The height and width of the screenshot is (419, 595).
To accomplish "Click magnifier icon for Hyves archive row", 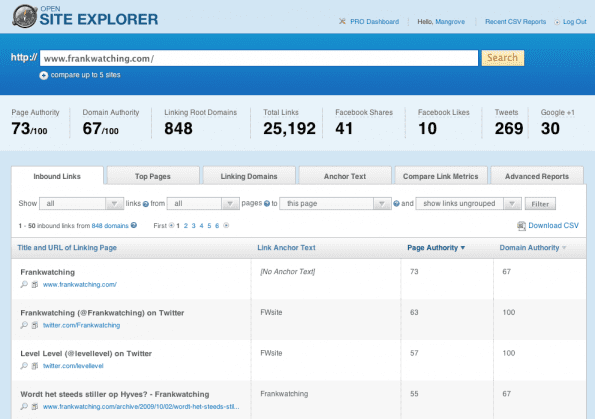I will coord(24,406).
